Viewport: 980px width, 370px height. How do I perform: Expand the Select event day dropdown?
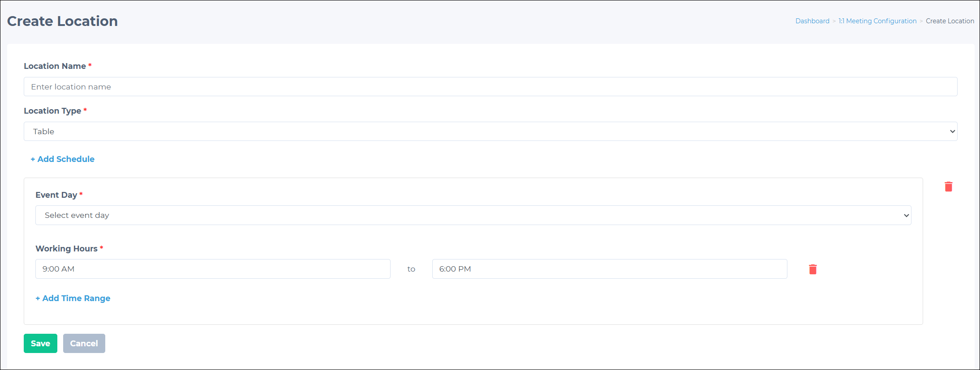pos(473,215)
